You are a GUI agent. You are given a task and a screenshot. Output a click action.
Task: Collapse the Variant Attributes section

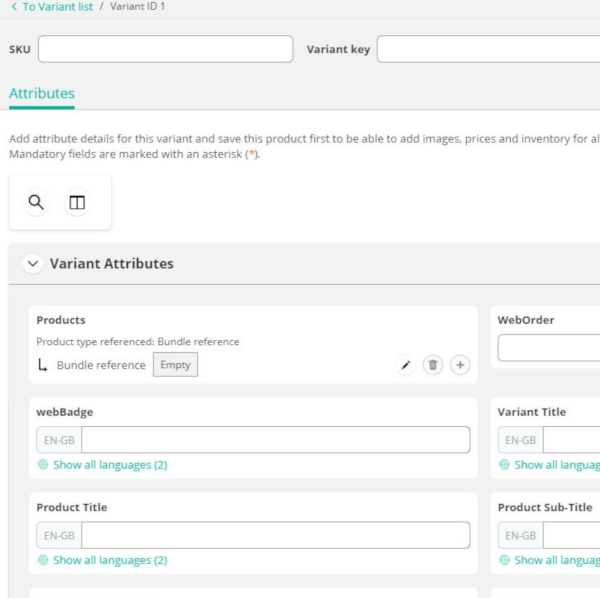33,264
